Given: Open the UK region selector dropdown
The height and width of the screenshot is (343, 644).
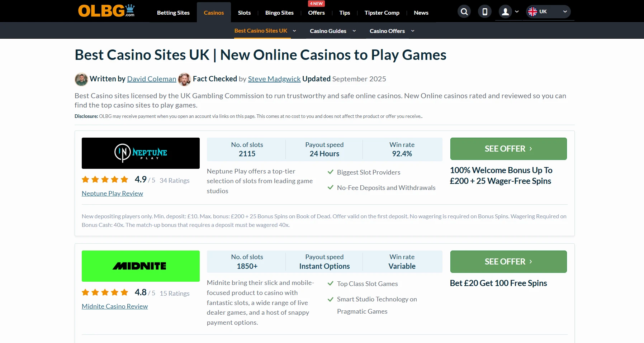Looking at the screenshot, I should (x=548, y=12).
